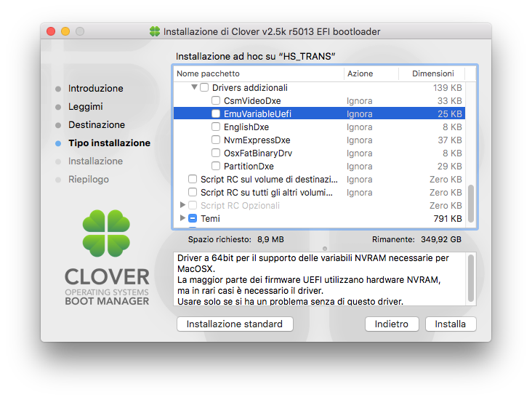Collapse the Drivers addizionali group

pos(194,87)
